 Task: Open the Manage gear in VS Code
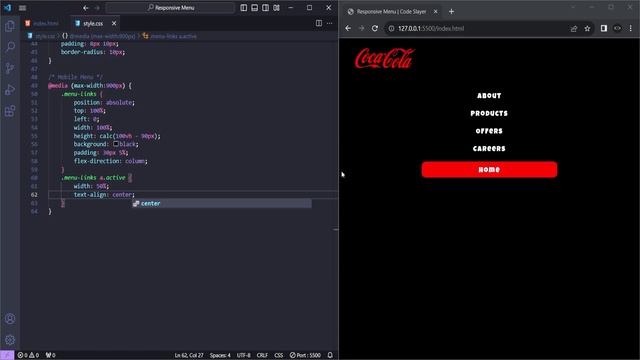tap(10, 340)
